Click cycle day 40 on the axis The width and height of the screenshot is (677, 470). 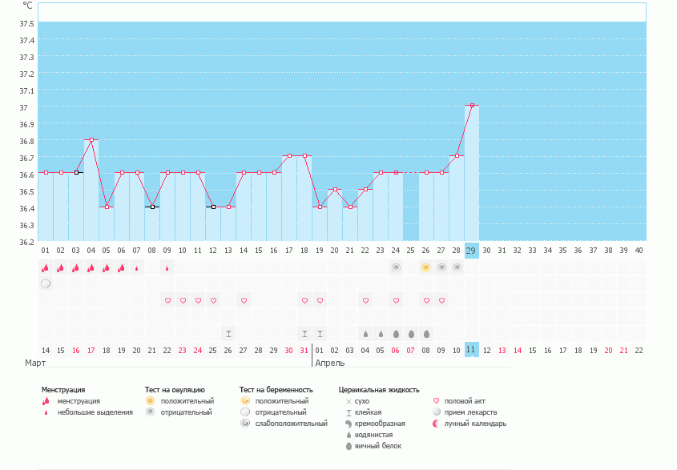(x=639, y=250)
